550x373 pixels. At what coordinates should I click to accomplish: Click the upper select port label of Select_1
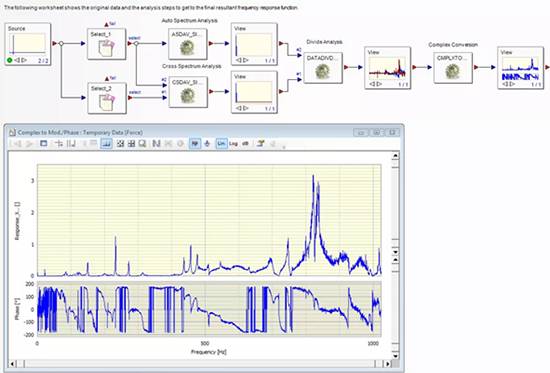tap(135, 38)
